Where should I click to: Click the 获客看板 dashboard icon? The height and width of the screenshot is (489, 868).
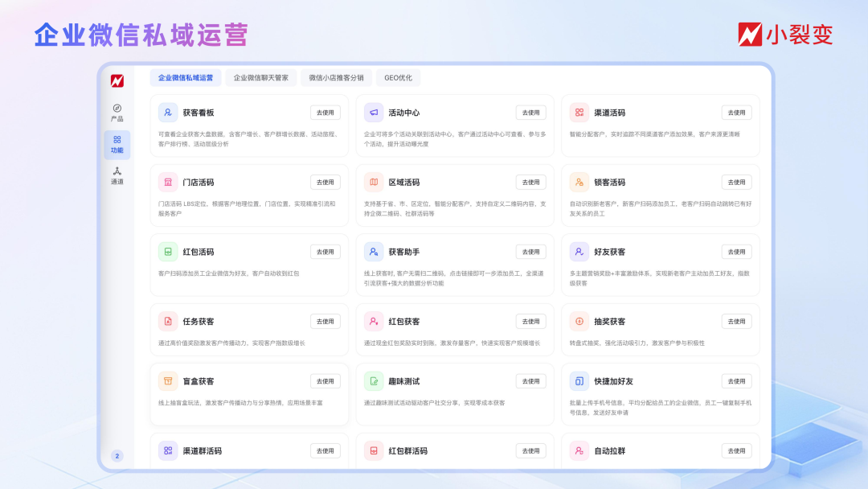[x=169, y=112]
